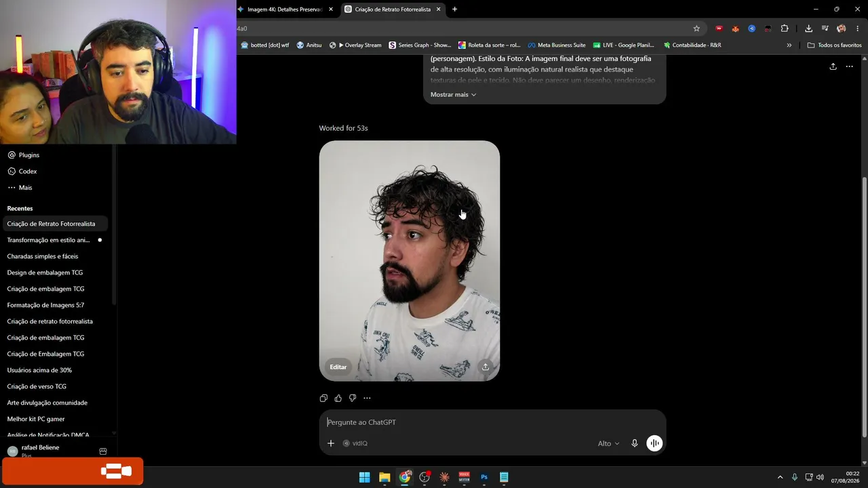Show hidden bookmarks with the chevron

click(x=789, y=45)
